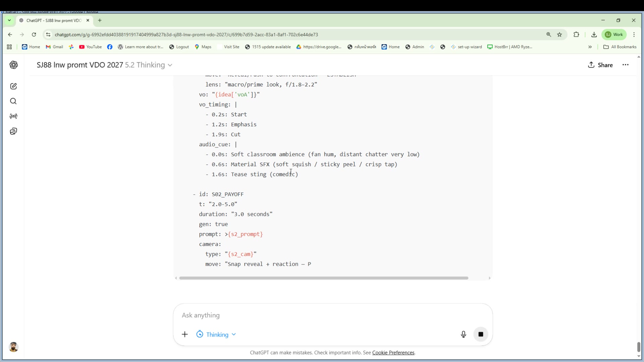Open the GPTs library icon in the sidebar
The image size is (644, 362).
click(x=13, y=131)
